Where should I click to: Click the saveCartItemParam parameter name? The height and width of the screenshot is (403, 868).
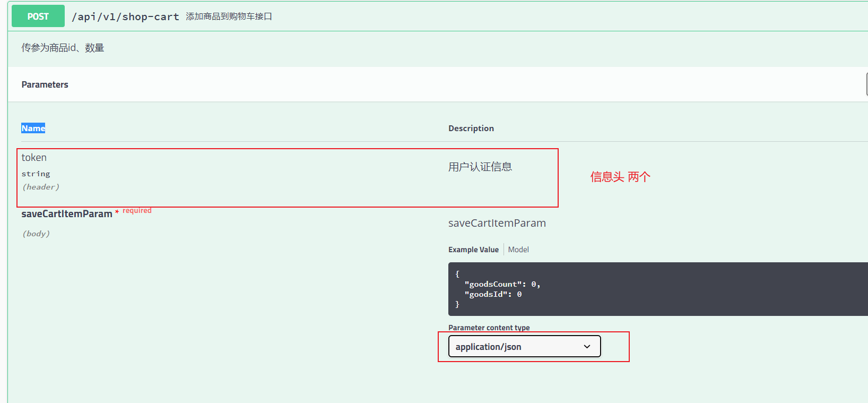click(67, 214)
